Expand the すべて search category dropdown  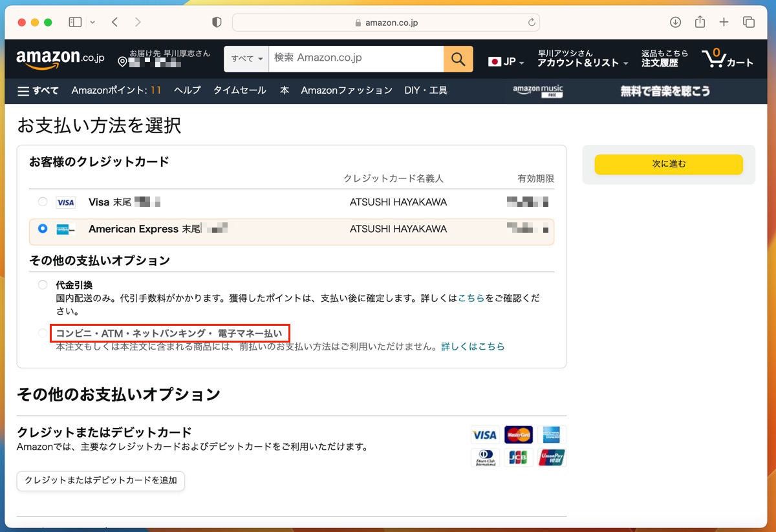pos(246,59)
